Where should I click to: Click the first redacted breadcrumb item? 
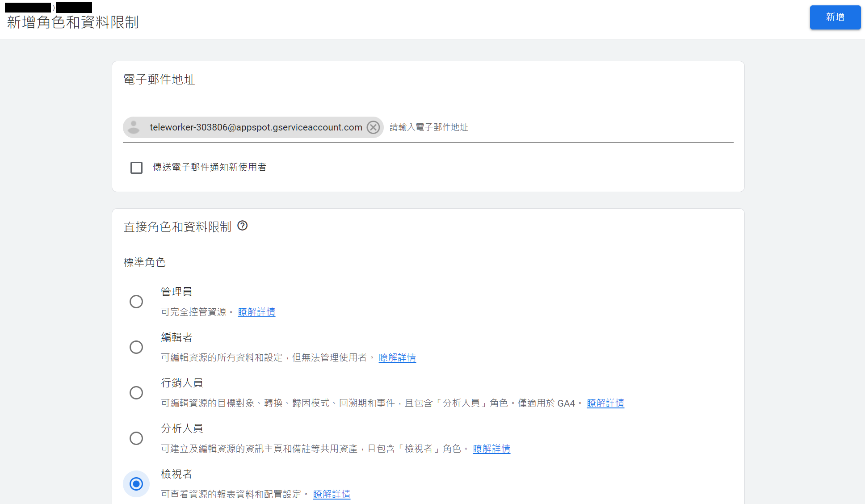(28, 7)
